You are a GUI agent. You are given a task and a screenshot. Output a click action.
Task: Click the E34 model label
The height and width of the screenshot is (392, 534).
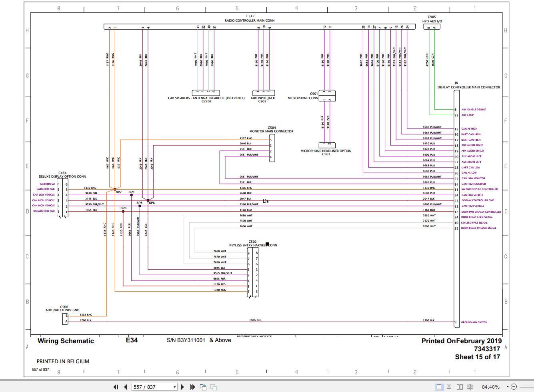pyautogui.click(x=132, y=340)
